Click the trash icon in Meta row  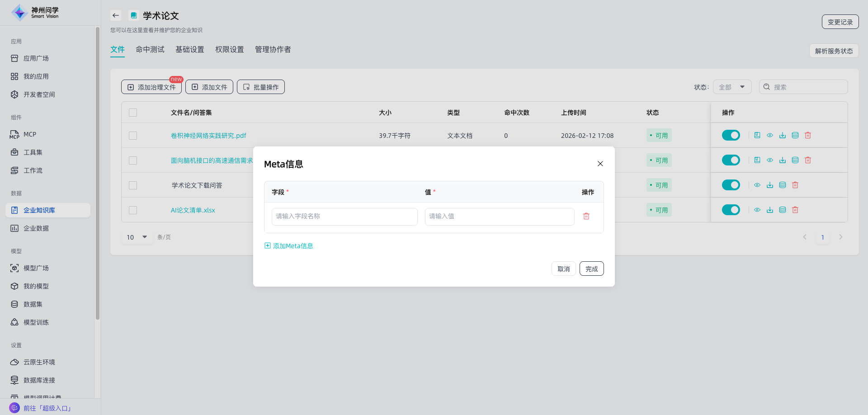[586, 217]
